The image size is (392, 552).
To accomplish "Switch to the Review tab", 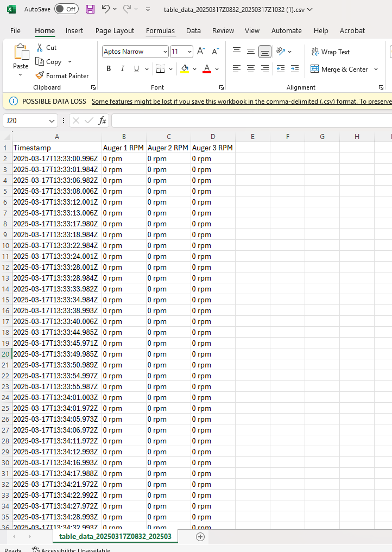I will (x=223, y=30).
